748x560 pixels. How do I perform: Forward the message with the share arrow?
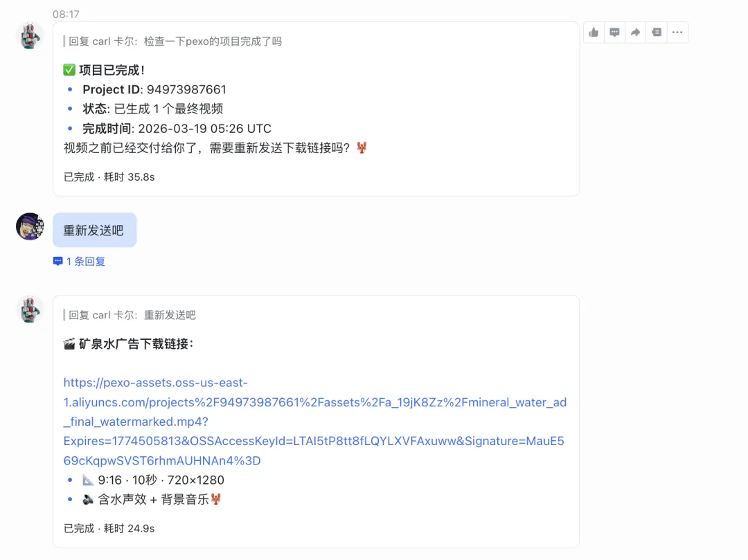tap(635, 33)
